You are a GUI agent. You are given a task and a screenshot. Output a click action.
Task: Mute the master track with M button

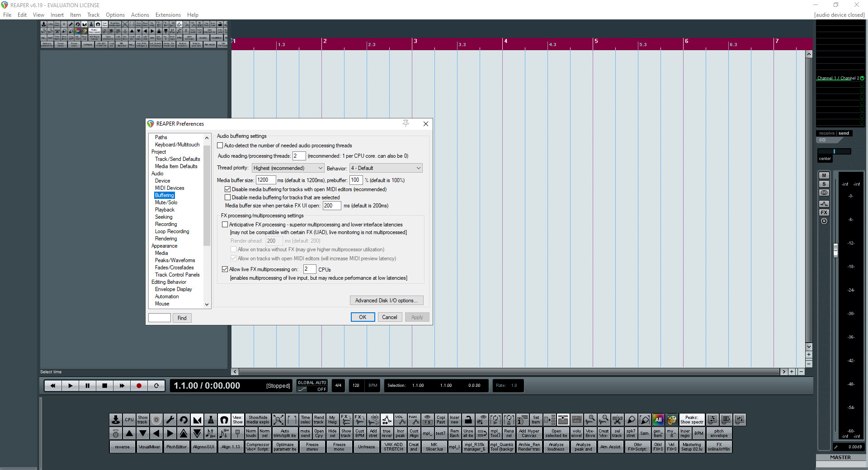(x=824, y=175)
